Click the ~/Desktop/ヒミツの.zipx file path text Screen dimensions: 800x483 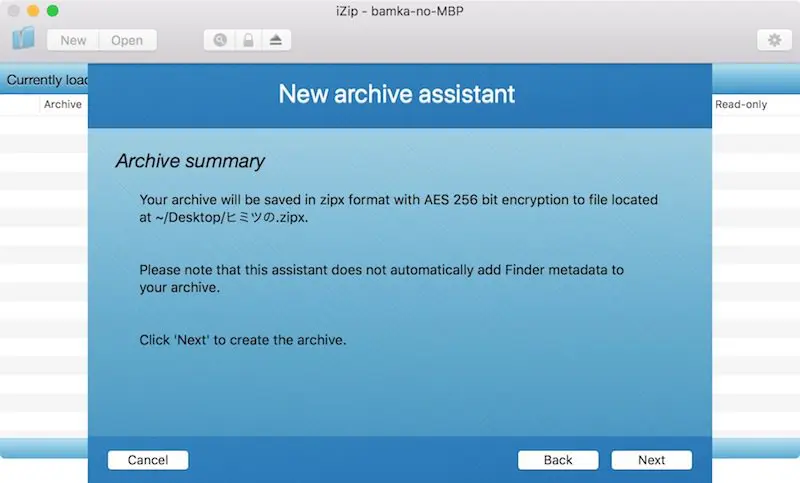click(x=231, y=217)
